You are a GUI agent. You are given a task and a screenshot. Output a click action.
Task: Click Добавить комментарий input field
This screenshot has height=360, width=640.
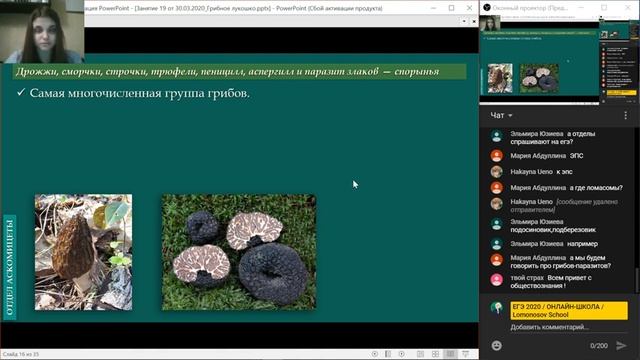pos(568,327)
